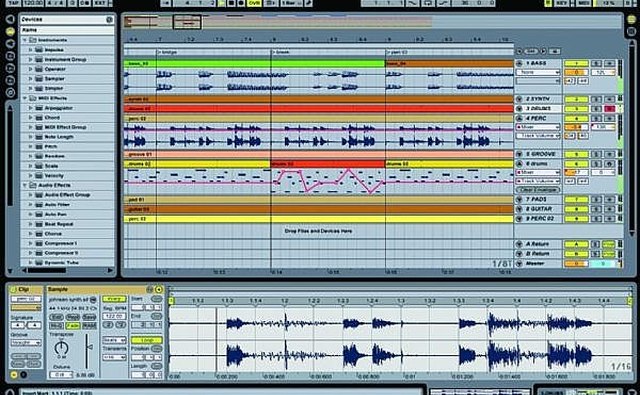Click the Clear Envelope button on drums track

tap(538, 190)
